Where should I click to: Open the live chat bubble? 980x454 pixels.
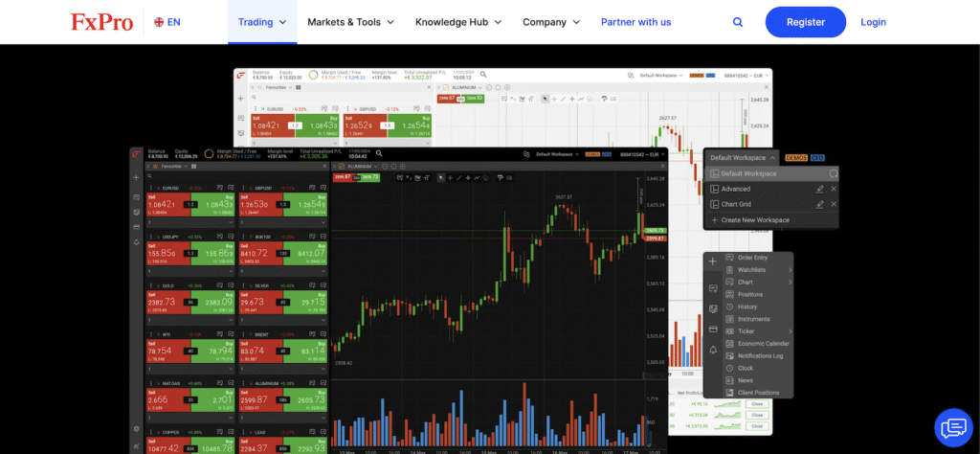coord(954,428)
